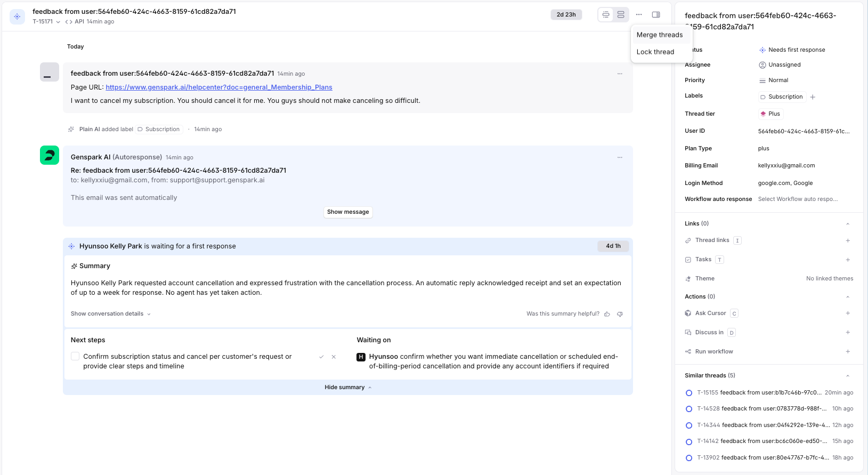Screen dimensions: 868x475
Task: Open Workflow auto response dropdown
Action: pos(798,199)
